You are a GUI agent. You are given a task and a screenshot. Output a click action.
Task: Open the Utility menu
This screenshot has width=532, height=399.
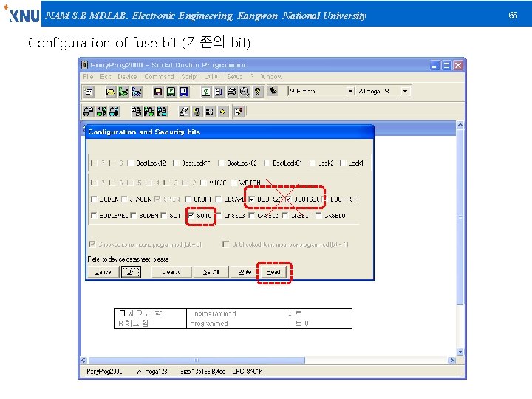pos(212,77)
